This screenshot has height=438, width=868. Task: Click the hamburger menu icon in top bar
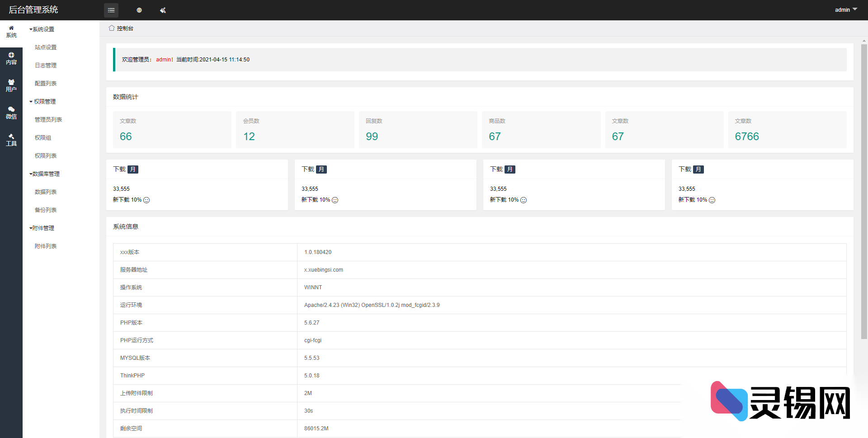pos(111,10)
